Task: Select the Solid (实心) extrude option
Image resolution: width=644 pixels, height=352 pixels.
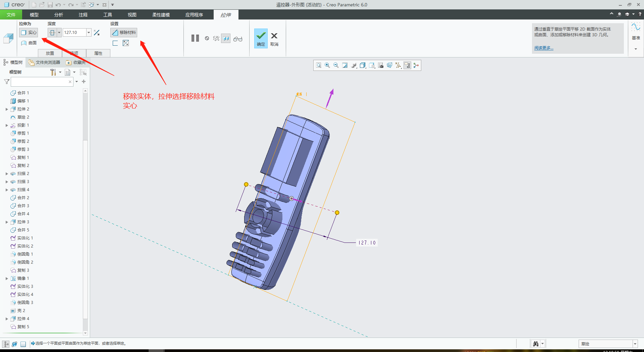Action: [29, 33]
